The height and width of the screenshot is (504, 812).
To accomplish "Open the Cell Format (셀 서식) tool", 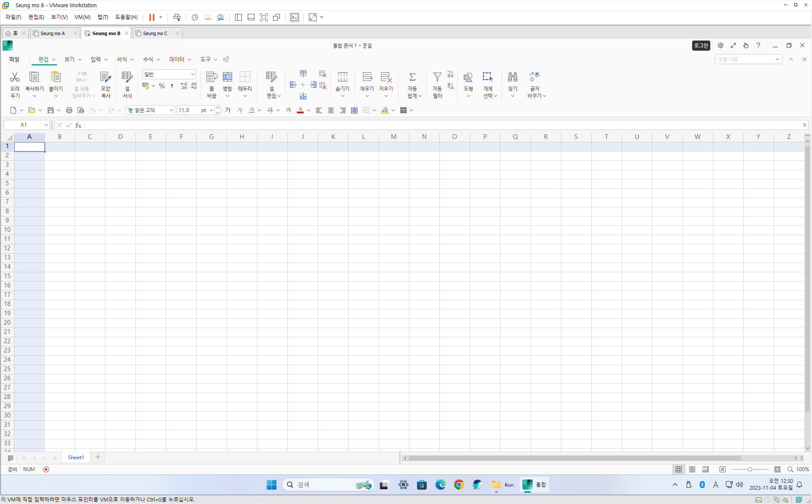I will (127, 77).
